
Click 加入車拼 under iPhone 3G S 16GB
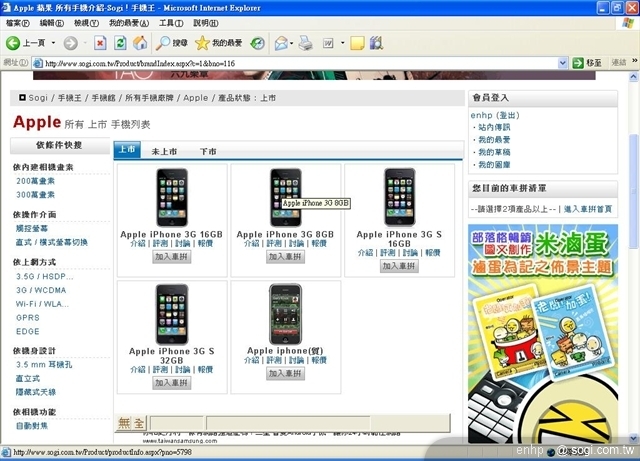pyautogui.click(x=399, y=266)
